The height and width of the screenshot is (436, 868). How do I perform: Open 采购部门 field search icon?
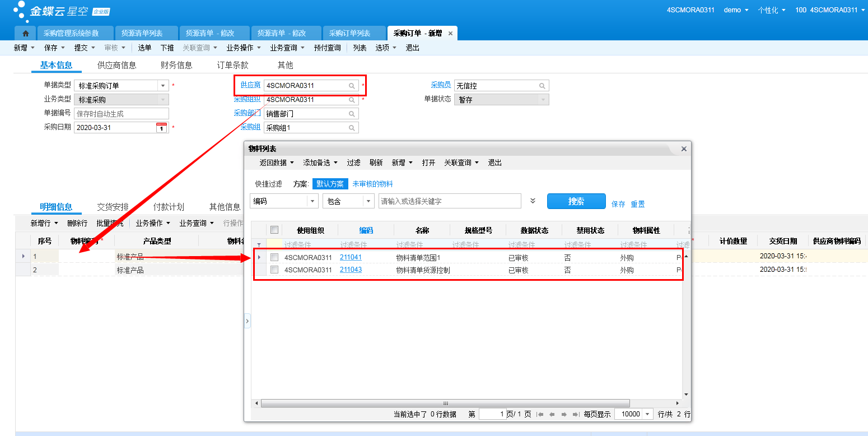tap(352, 114)
